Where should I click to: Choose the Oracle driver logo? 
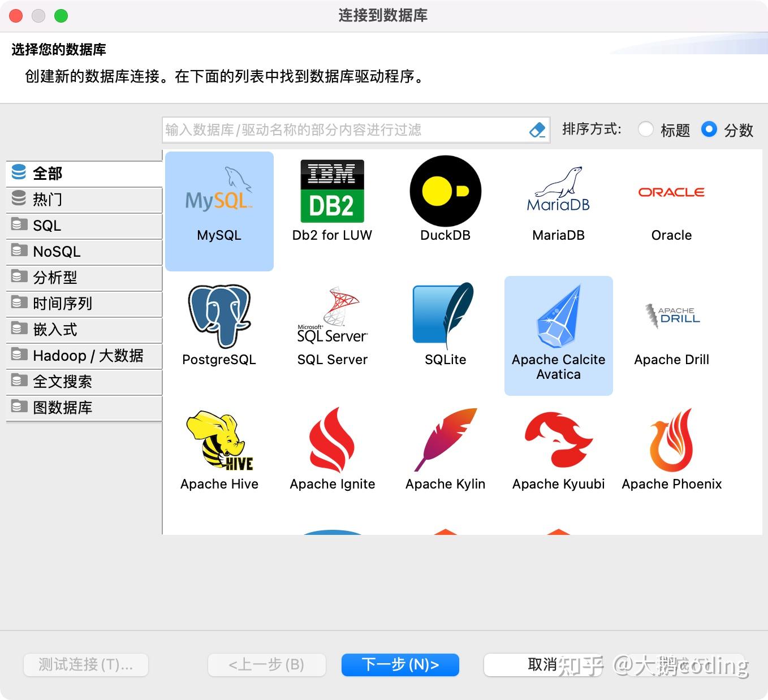click(x=671, y=192)
